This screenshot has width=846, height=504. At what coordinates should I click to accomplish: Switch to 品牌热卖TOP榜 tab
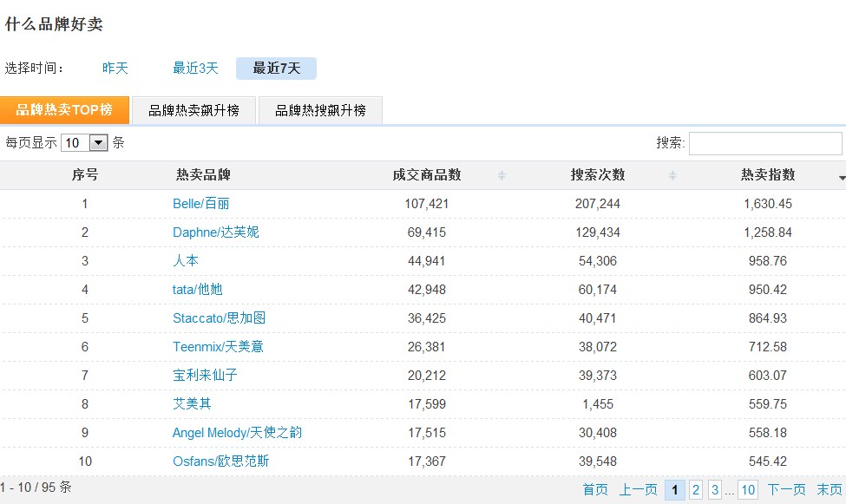[x=64, y=110]
